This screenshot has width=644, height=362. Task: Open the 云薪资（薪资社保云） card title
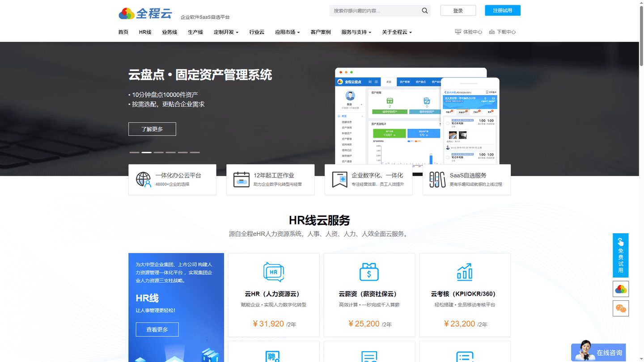click(369, 294)
